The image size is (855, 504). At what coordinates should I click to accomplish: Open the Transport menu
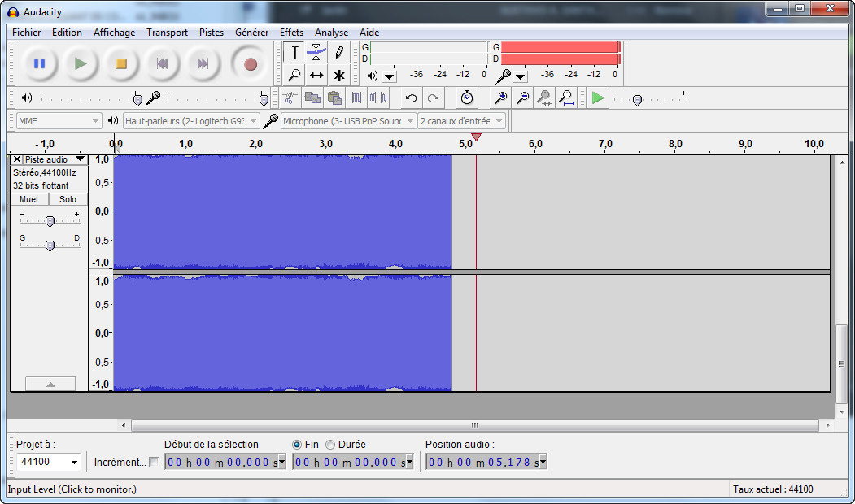(167, 33)
